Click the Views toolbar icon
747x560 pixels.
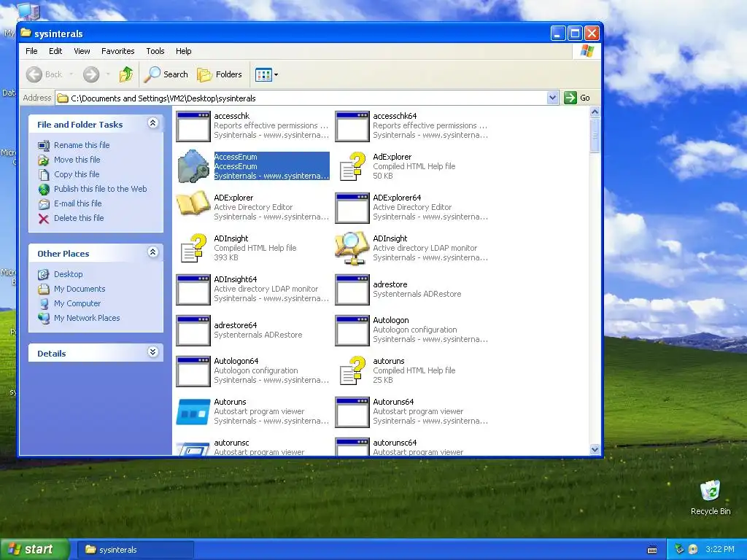coord(263,74)
